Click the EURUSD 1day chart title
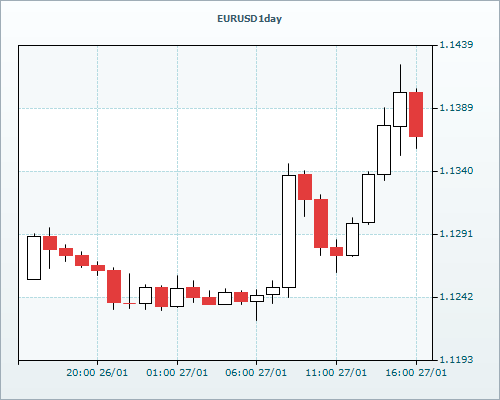Viewport: 500px width, 400px height. pos(249,19)
